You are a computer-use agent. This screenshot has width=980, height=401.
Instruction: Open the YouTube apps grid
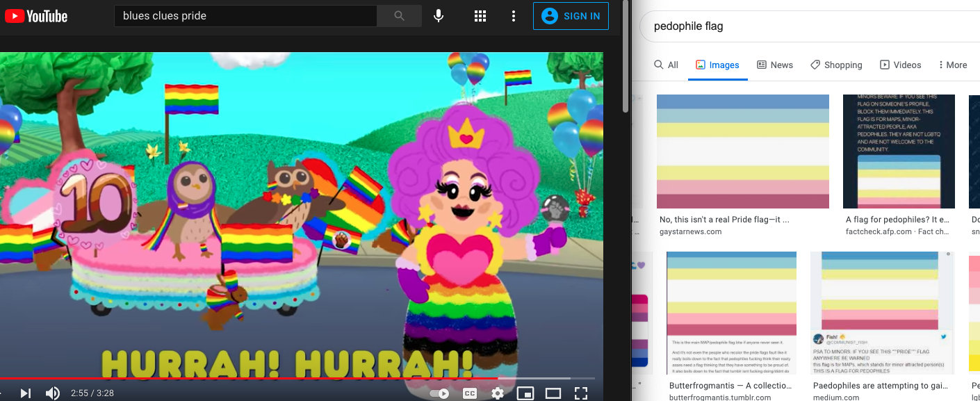point(480,16)
